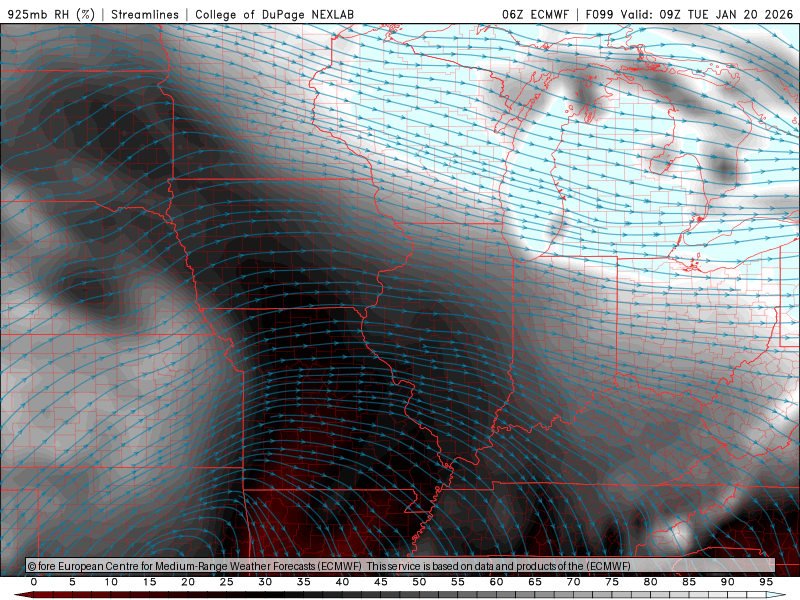Click the "5" value on color scale
The image size is (800, 600).
pos(72,582)
